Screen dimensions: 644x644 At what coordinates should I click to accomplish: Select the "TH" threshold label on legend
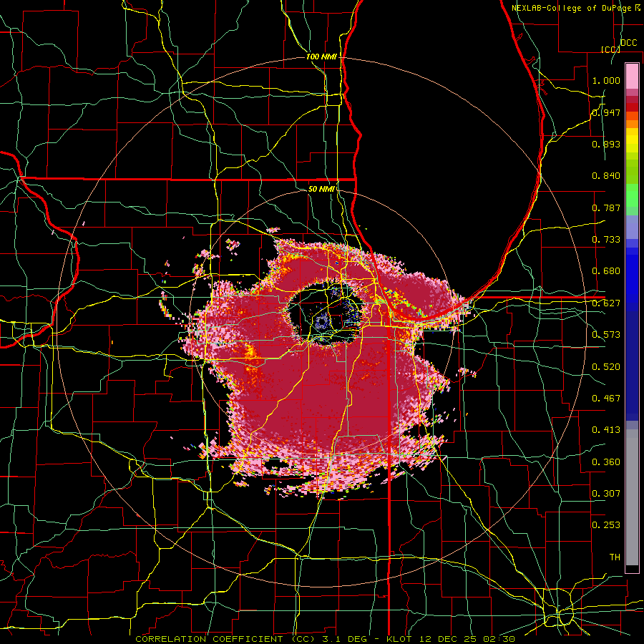pyautogui.click(x=615, y=557)
